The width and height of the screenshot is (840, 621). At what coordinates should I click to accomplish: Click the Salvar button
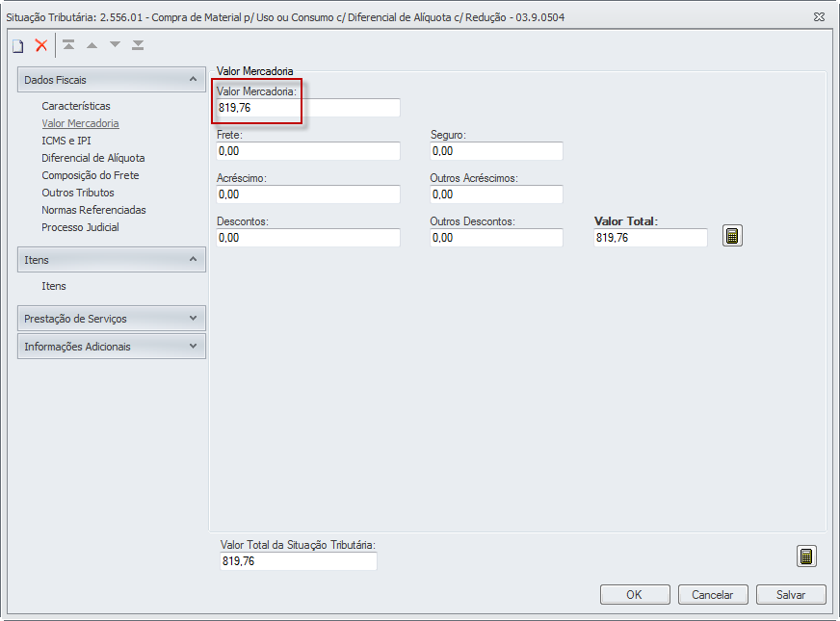pos(790,595)
